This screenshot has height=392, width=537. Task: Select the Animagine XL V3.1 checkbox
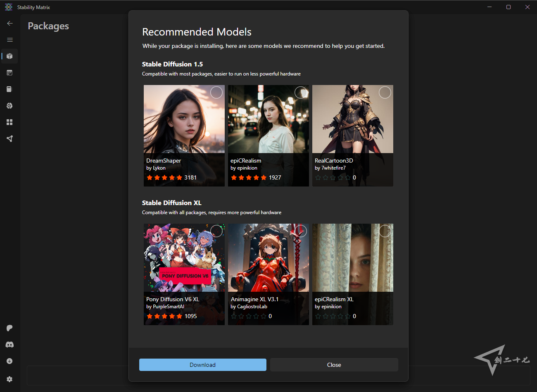(301, 231)
